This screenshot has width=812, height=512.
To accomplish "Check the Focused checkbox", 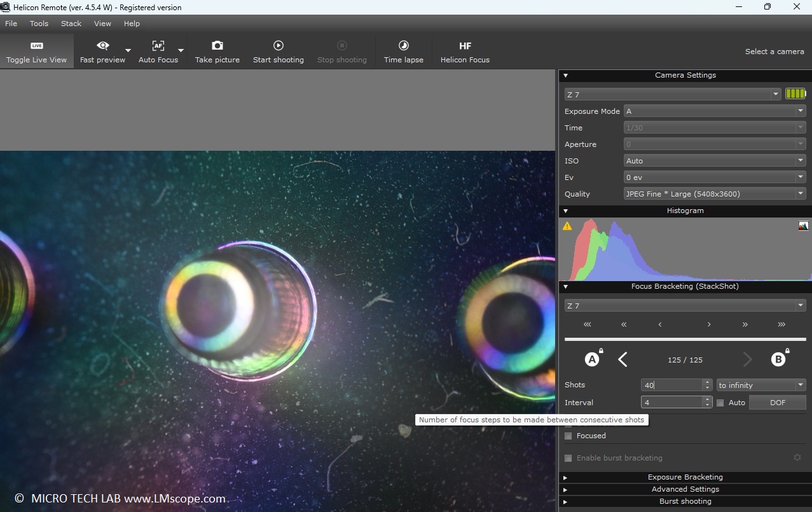I will pos(568,436).
